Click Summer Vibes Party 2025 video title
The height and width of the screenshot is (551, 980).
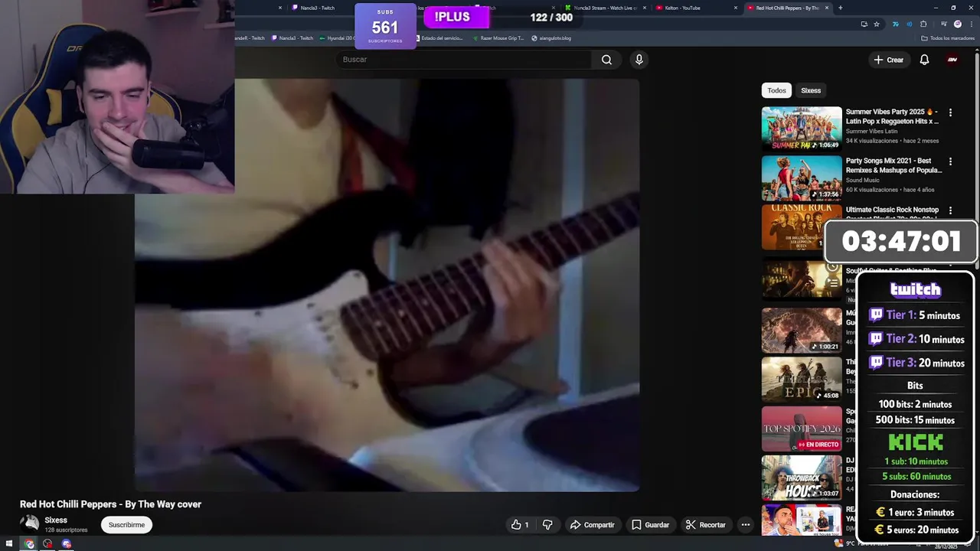(892, 116)
